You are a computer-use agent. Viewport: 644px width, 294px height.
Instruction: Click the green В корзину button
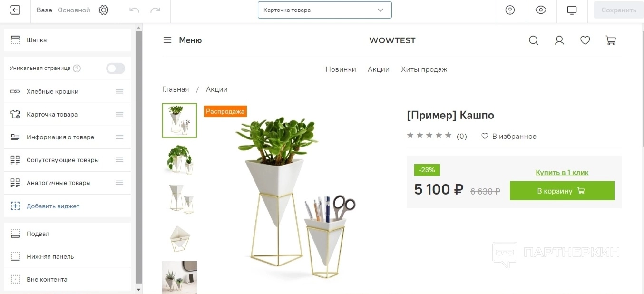pyautogui.click(x=562, y=191)
